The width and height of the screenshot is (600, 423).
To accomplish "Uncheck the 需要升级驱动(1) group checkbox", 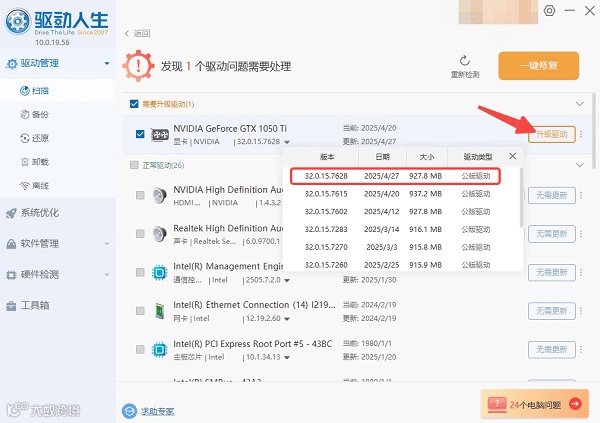I will click(x=134, y=104).
